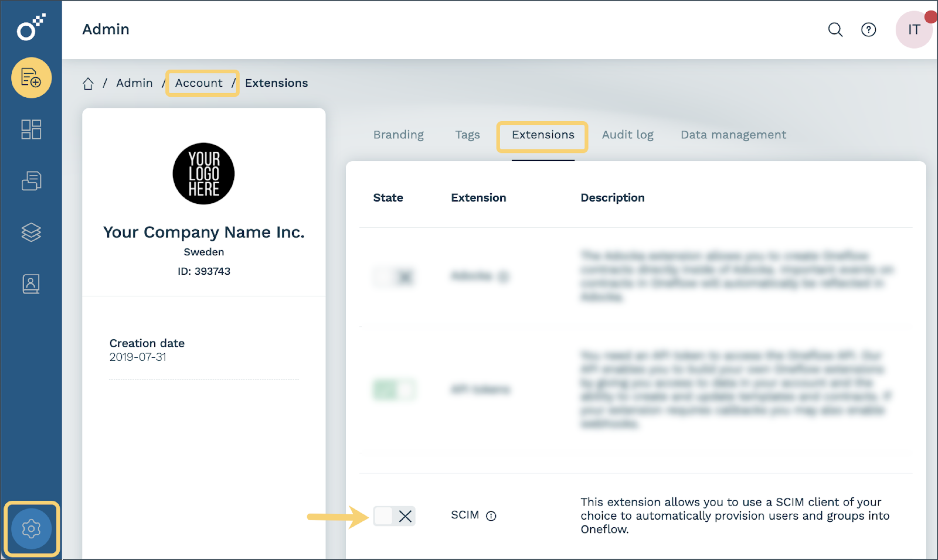Screen dimensions: 938x560
Task: Open the address book contacts icon
Action: 31,284
